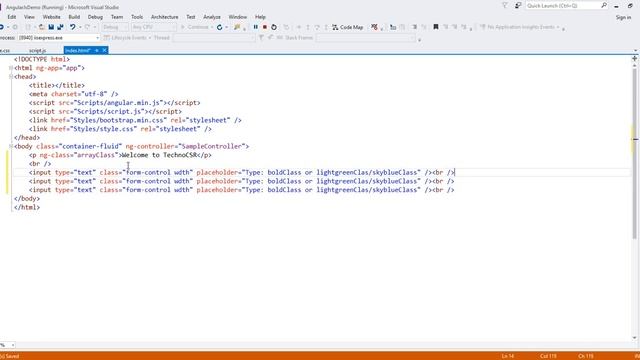The width and height of the screenshot is (640, 360).
Task: Stop debugging with the red square
Action: tap(264, 27)
